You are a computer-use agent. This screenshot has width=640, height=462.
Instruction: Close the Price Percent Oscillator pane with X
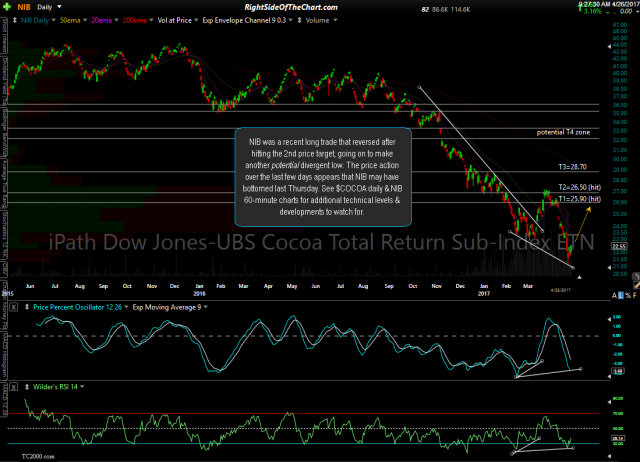point(13,307)
